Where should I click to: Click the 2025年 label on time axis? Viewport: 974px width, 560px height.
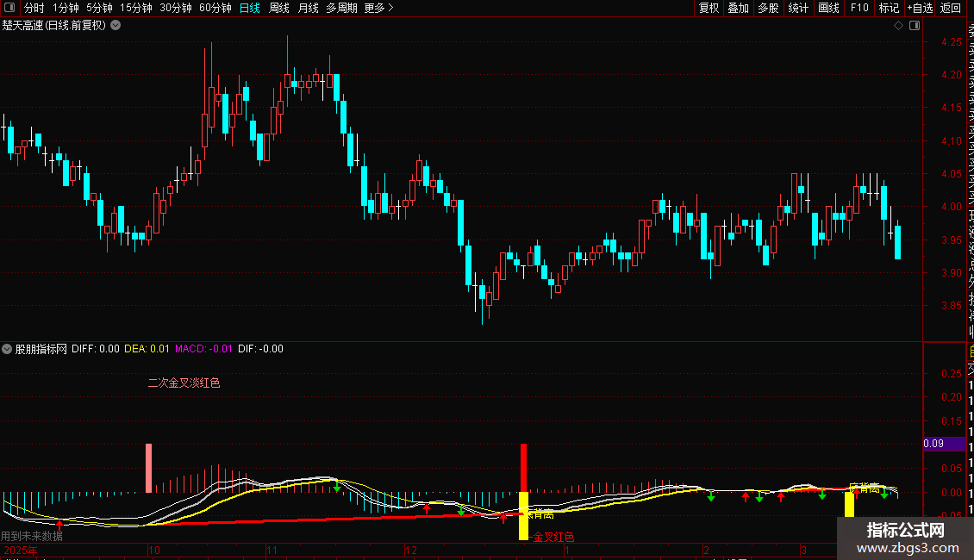click(21, 550)
